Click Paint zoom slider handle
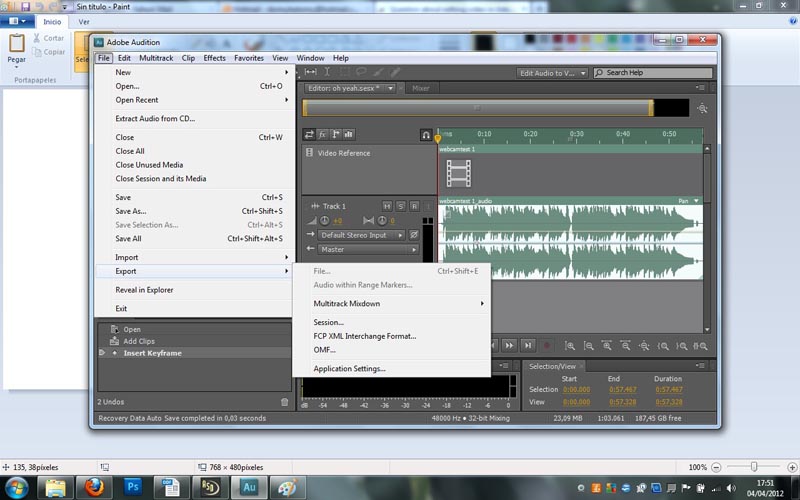Viewport: 800px width, 500px height. pos(754,467)
